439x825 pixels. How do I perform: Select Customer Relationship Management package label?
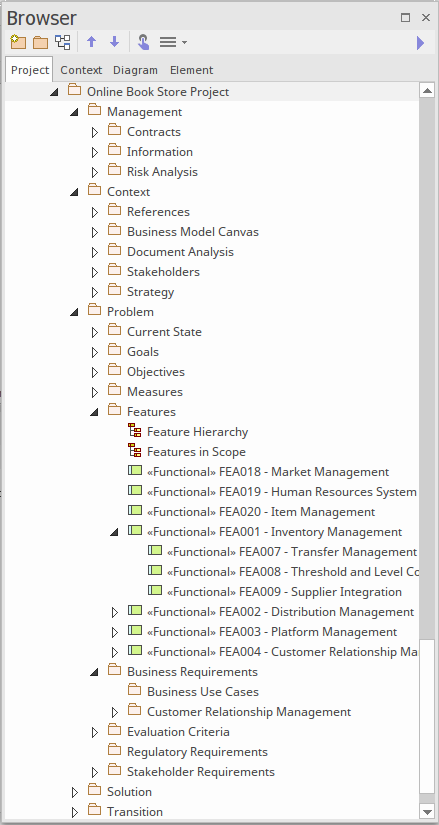[249, 712]
